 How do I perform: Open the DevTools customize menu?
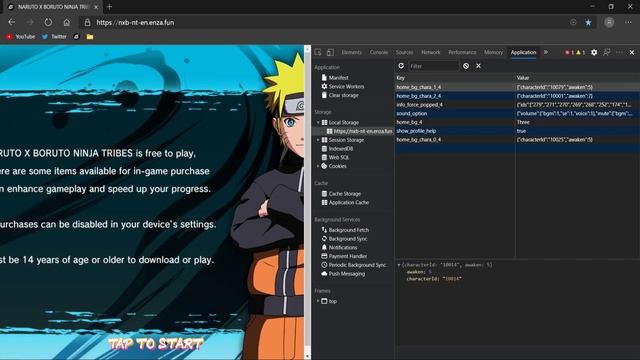coord(620,52)
